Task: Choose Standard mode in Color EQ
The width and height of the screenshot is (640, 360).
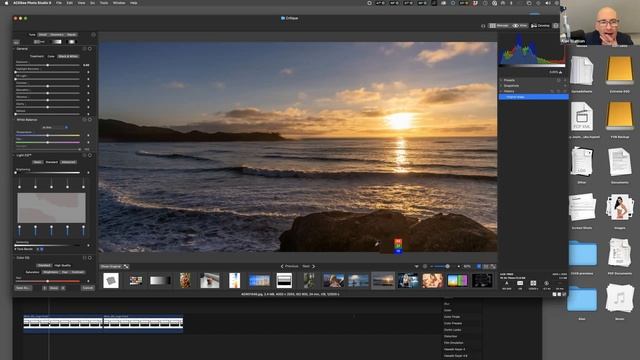Action: click(44, 265)
